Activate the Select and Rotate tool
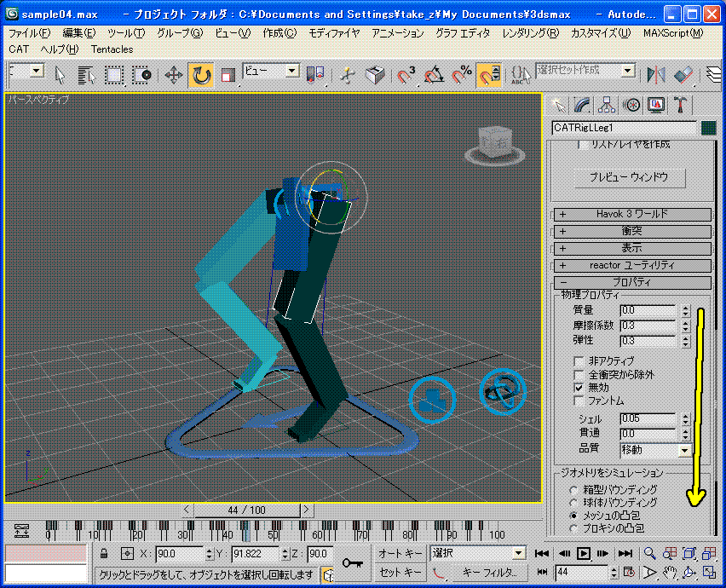The width and height of the screenshot is (726, 588). (x=201, y=75)
